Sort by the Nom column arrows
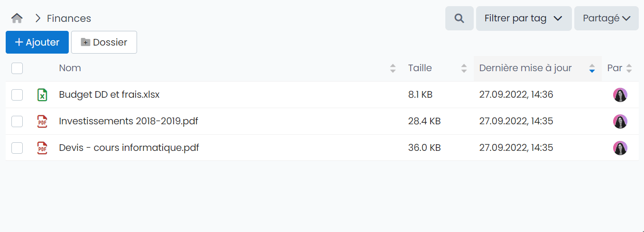Screen dimensions: 644x232 393,68
